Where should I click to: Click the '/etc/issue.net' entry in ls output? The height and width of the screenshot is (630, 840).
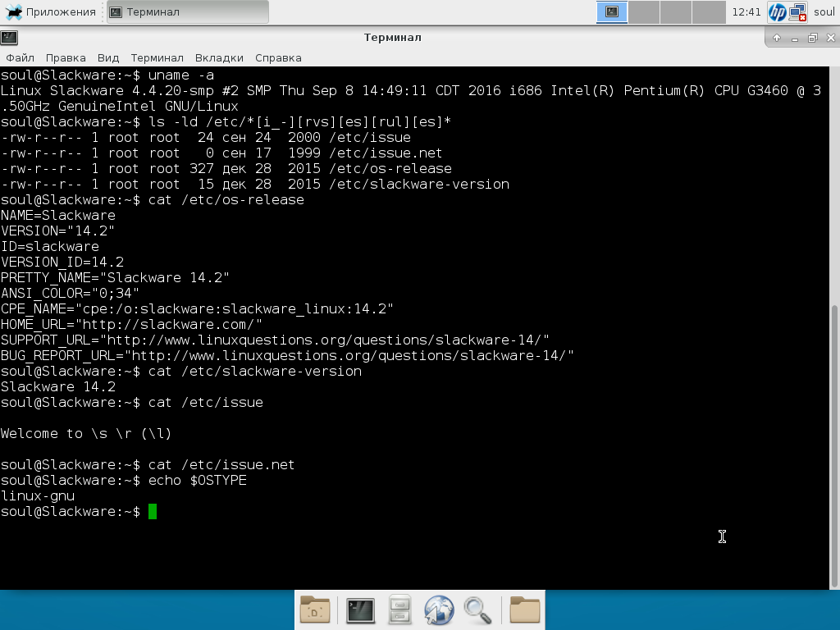[x=386, y=153]
